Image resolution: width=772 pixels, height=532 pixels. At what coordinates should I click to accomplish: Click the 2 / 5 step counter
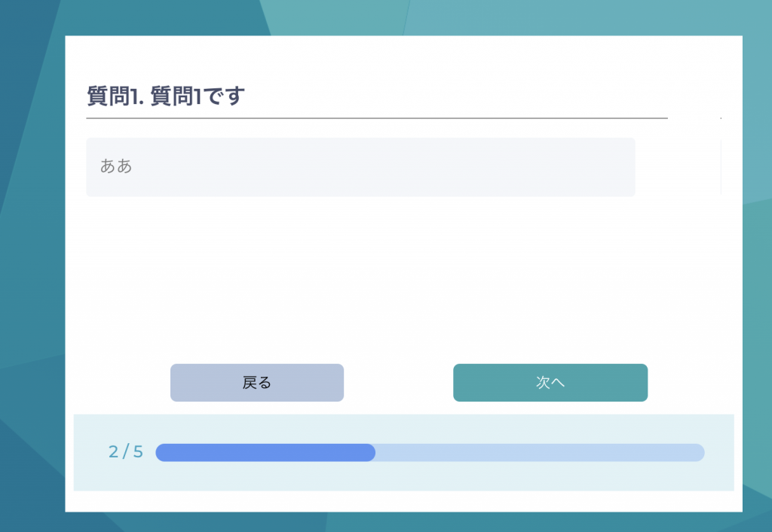coord(126,452)
